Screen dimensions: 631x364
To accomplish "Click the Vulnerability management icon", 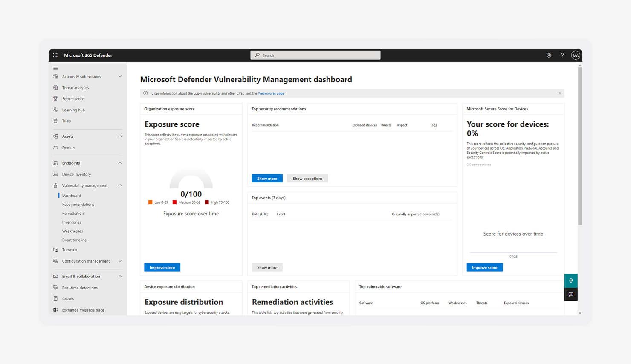I will point(55,185).
